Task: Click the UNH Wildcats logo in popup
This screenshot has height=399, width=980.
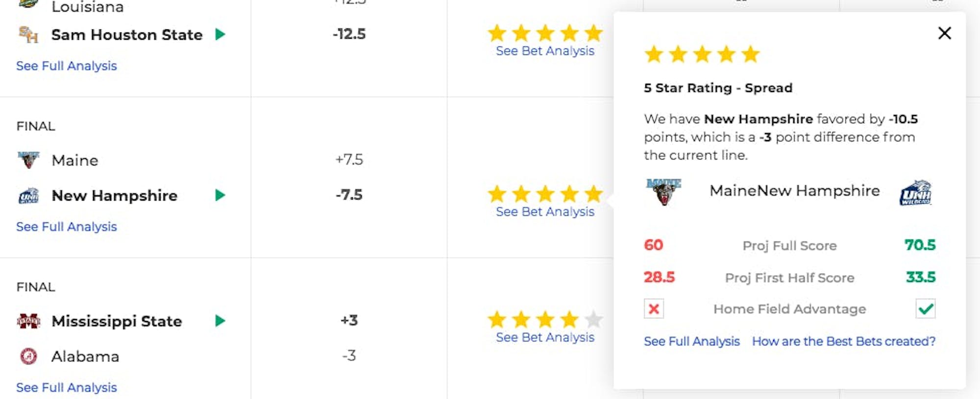Action: click(x=915, y=192)
